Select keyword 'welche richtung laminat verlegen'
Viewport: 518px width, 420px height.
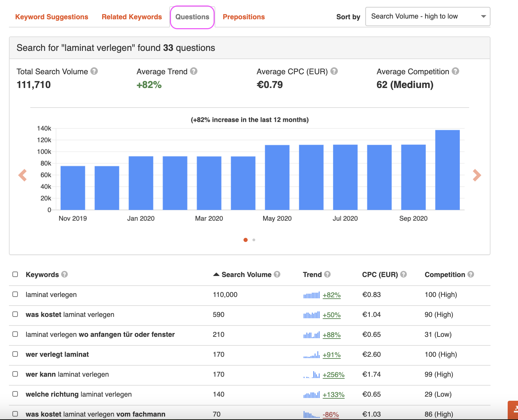[x=79, y=394]
